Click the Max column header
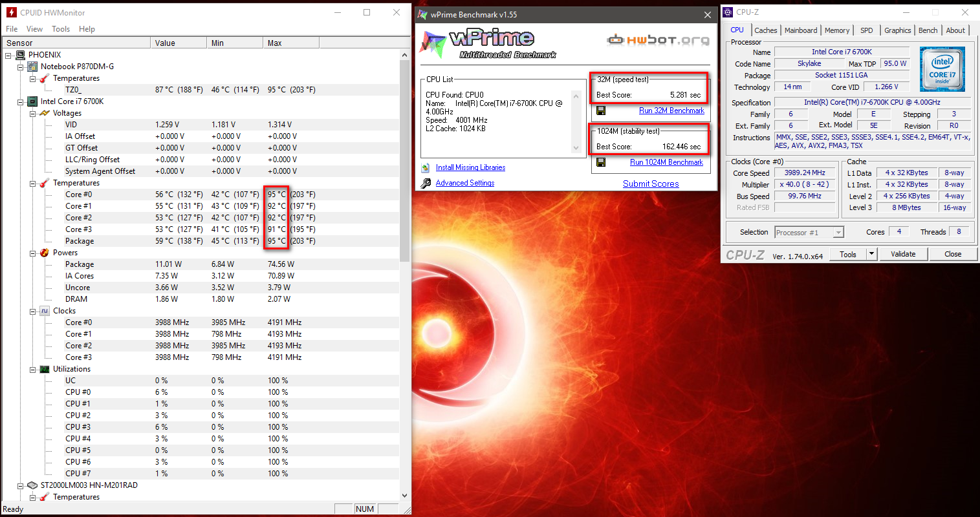Screen dimensions: 980x517 click(x=291, y=43)
